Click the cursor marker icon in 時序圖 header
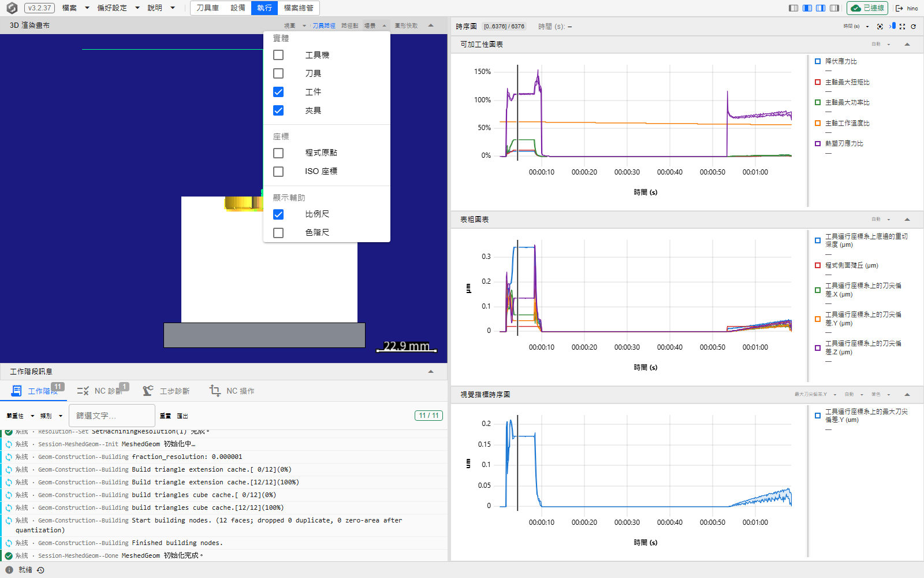Viewport: 924px width, 578px height. coord(892,26)
